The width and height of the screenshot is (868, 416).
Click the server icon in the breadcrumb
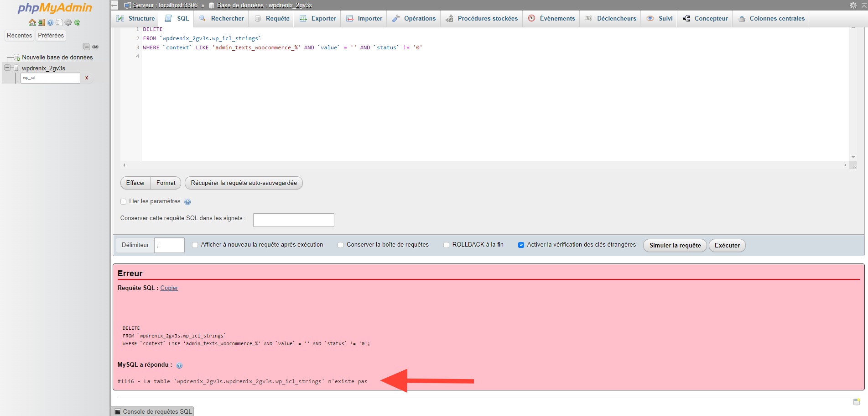[128, 5]
